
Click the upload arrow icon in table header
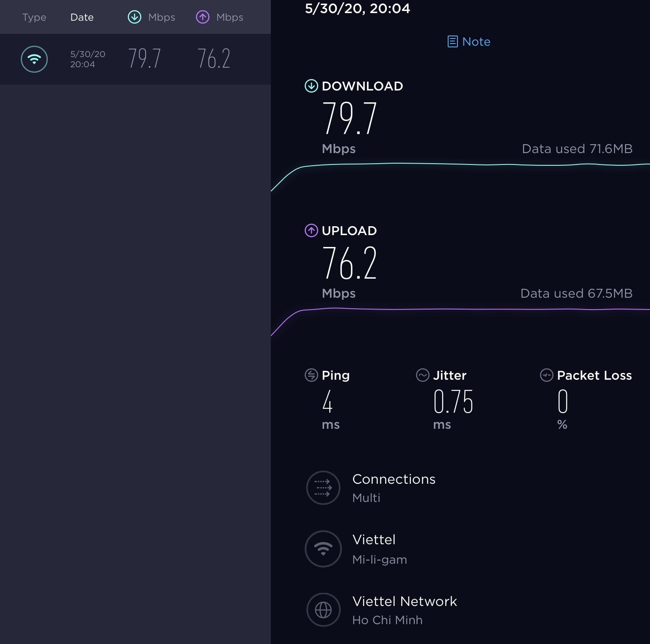pyautogui.click(x=203, y=17)
